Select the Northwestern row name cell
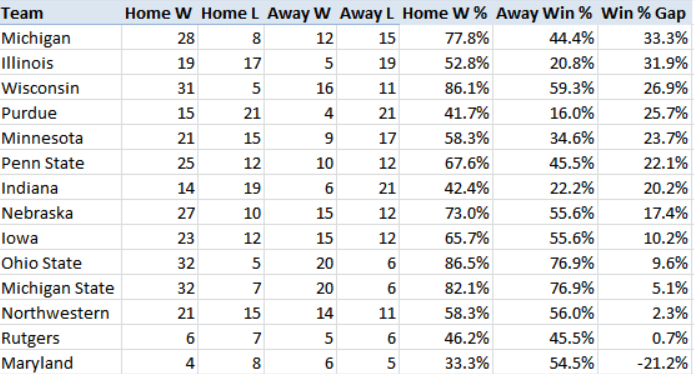Viewport: 694px width, 374px height. tap(61, 313)
